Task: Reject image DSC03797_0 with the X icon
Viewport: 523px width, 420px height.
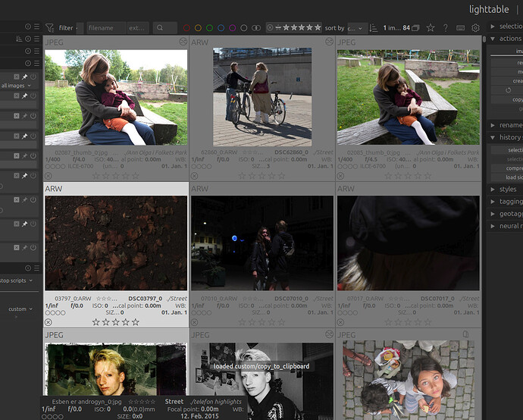Action: click(x=48, y=322)
